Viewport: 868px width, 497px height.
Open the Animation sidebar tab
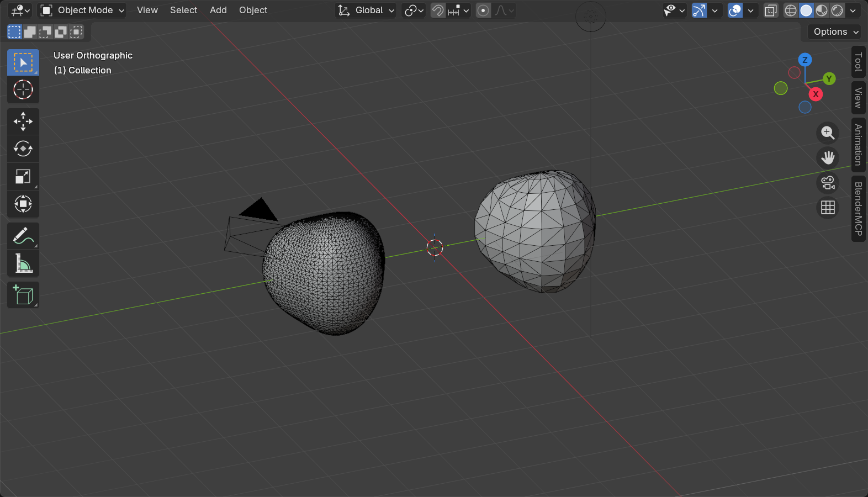point(858,145)
